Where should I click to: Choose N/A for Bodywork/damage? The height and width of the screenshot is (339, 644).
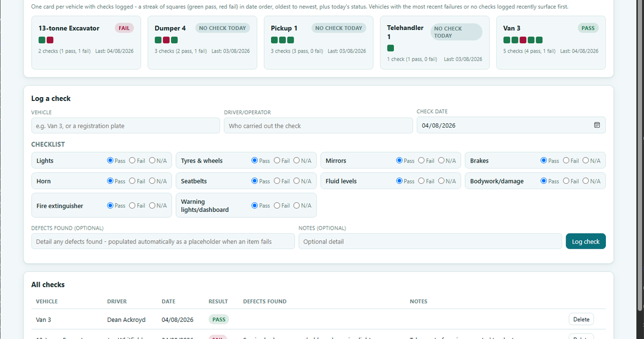click(x=586, y=181)
